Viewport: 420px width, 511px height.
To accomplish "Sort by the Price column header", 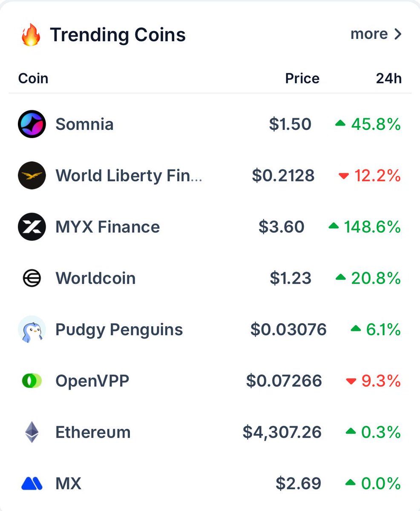I will (x=302, y=78).
